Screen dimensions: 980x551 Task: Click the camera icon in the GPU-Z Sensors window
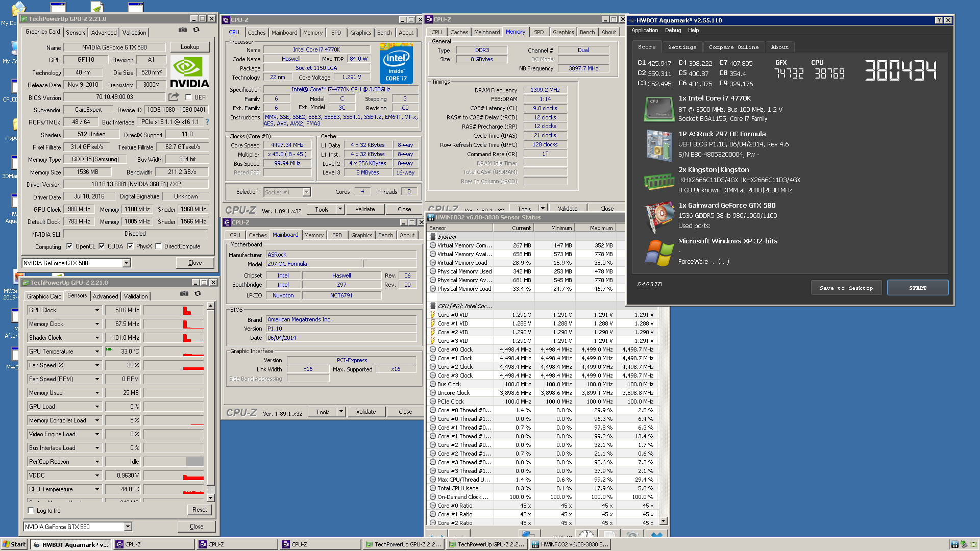(184, 294)
